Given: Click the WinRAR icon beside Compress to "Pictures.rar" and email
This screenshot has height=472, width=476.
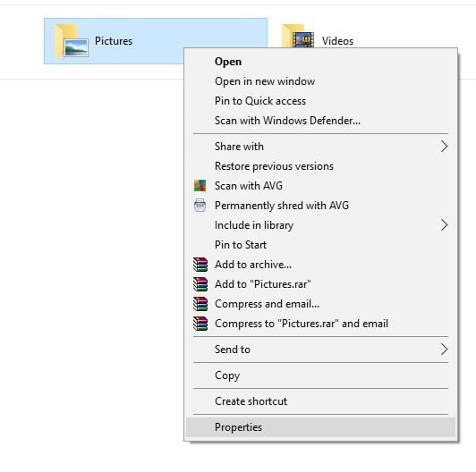Looking at the screenshot, I should point(200,324).
